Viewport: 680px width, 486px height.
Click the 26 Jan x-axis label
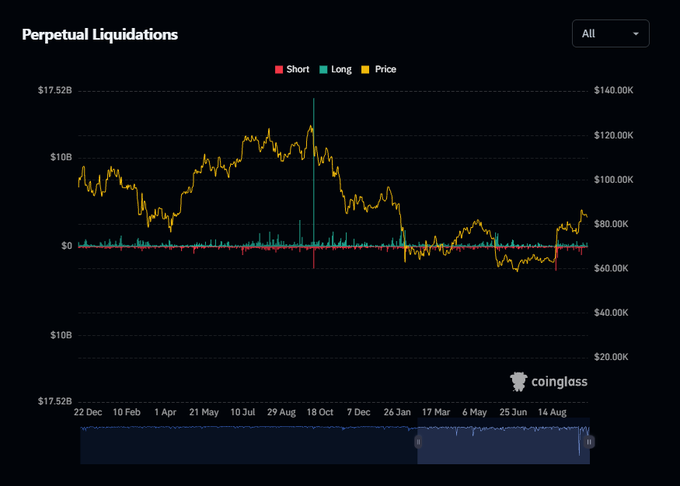(x=397, y=412)
